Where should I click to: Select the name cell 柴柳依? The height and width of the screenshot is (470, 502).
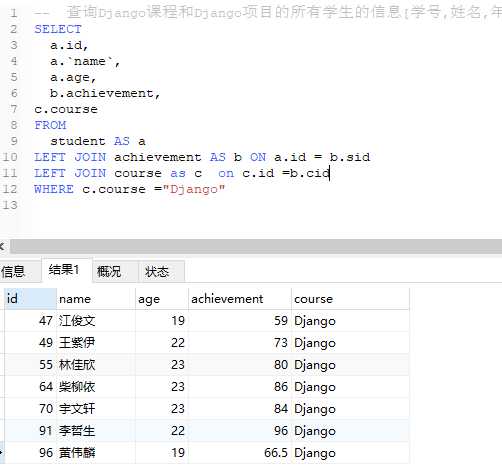point(96,387)
